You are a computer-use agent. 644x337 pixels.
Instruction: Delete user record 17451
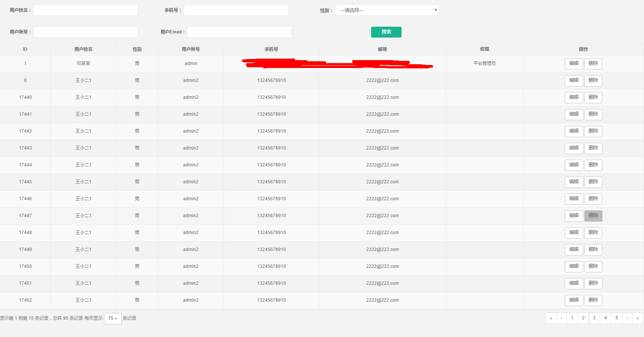coord(593,283)
